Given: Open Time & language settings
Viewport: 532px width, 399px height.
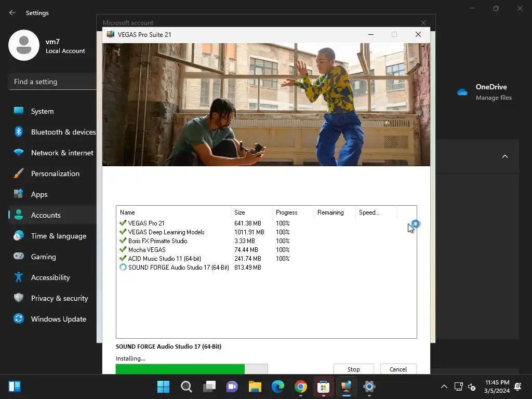Looking at the screenshot, I should click(52, 236).
